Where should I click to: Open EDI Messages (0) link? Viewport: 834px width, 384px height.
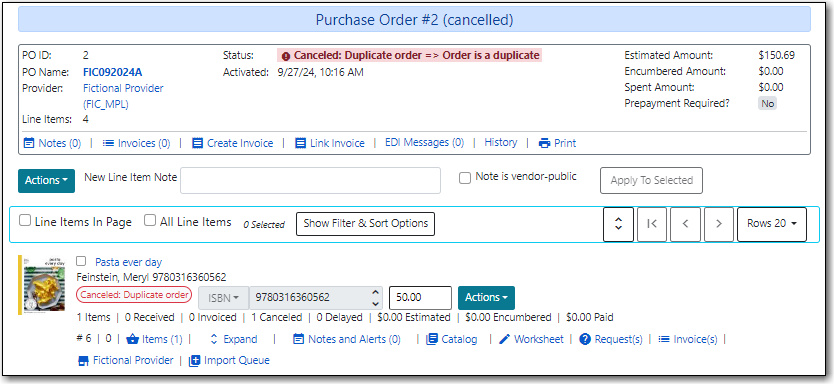[x=424, y=142]
